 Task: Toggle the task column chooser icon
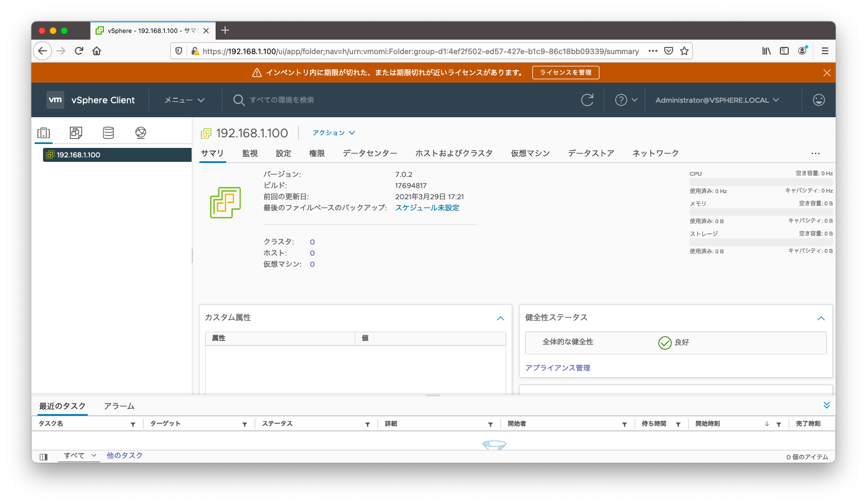pyautogui.click(x=44, y=457)
